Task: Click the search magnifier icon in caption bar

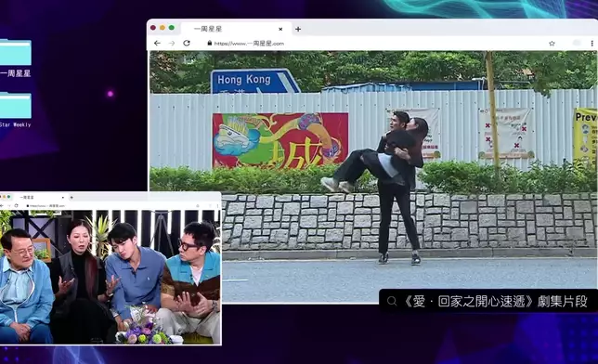Action: pyautogui.click(x=392, y=301)
